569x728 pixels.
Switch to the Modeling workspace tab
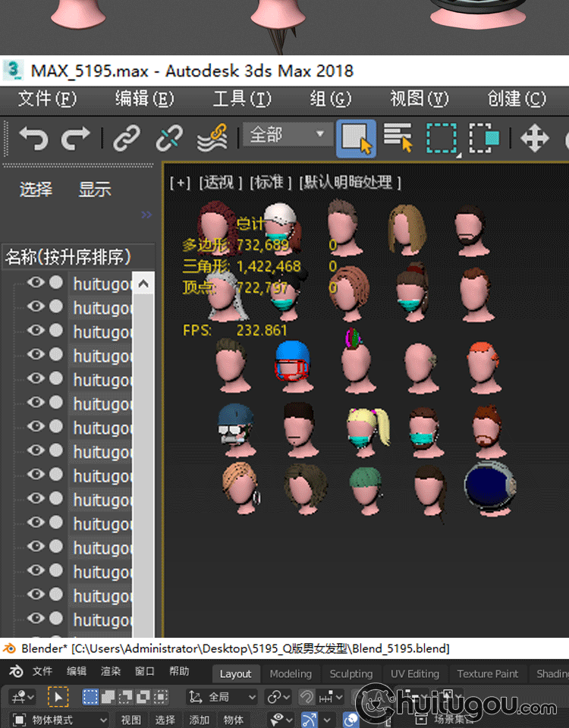(x=291, y=673)
